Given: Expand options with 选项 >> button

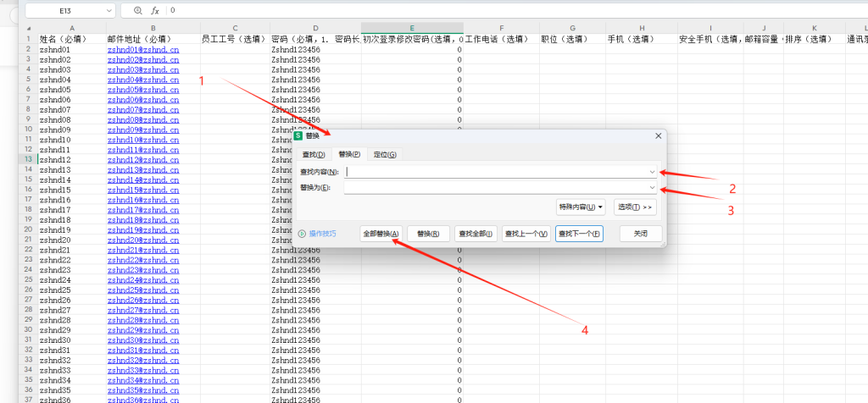Looking at the screenshot, I should coord(635,207).
